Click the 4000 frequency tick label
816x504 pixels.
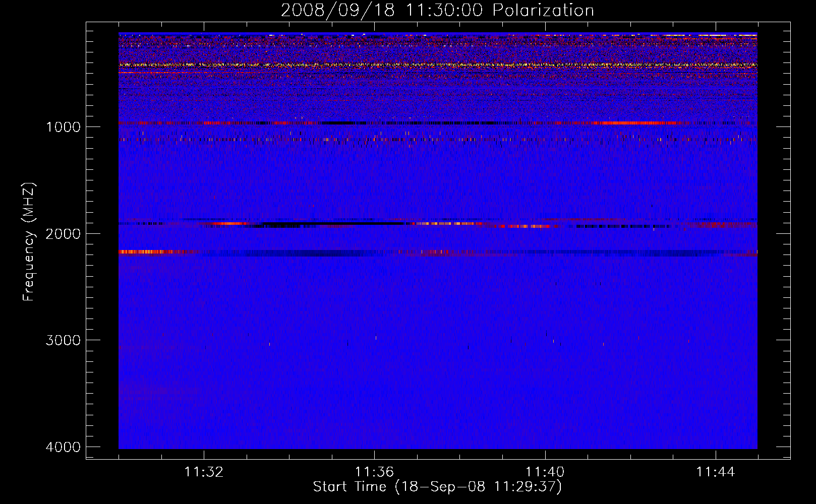[x=63, y=447]
